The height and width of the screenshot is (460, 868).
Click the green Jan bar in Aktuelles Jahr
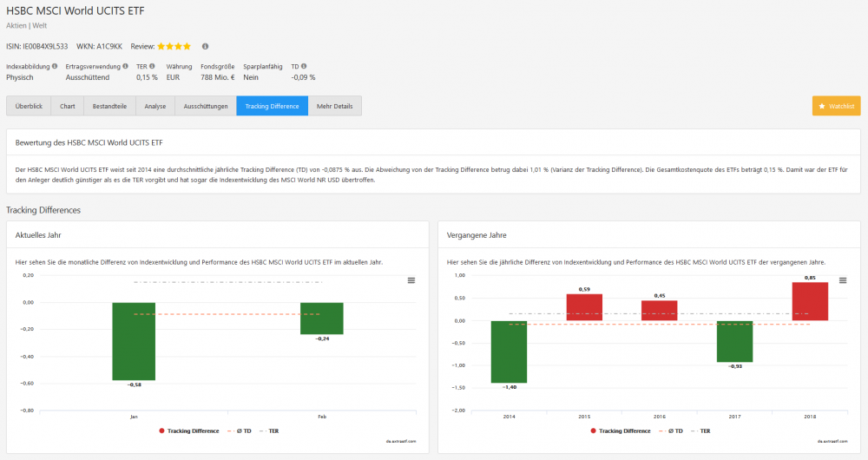pos(134,341)
